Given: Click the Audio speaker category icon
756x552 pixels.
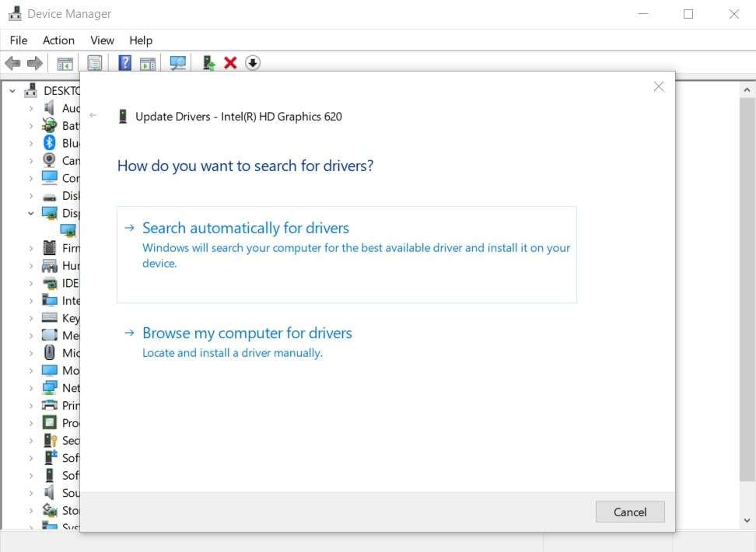Looking at the screenshot, I should 49,107.
